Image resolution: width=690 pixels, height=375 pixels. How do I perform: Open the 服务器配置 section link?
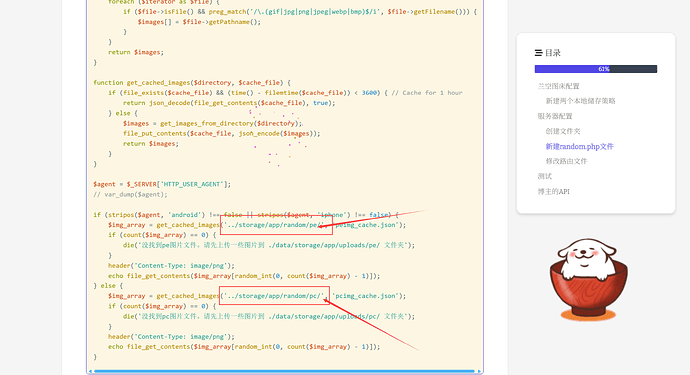click(554, 116)
